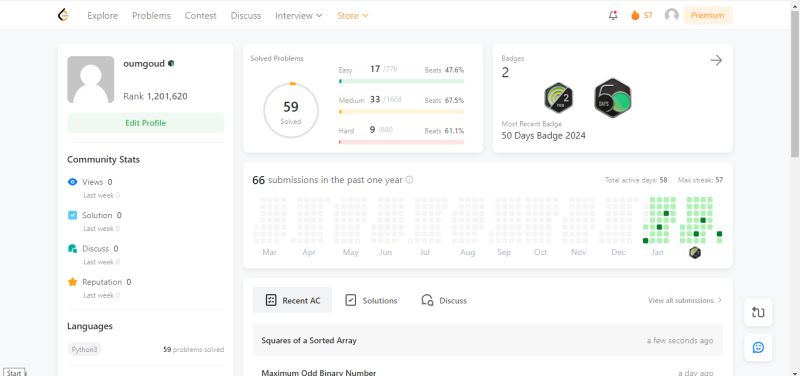Click the submissions info icon
This screenshot has height=376, width=800.
(409, 180)
